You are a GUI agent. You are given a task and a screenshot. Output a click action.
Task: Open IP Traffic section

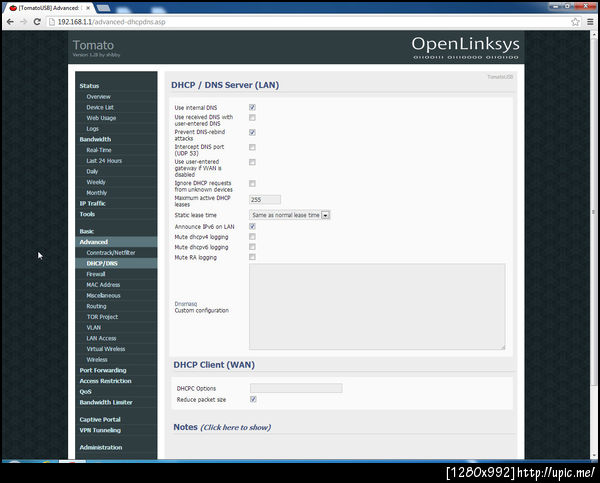click(92, 204)
